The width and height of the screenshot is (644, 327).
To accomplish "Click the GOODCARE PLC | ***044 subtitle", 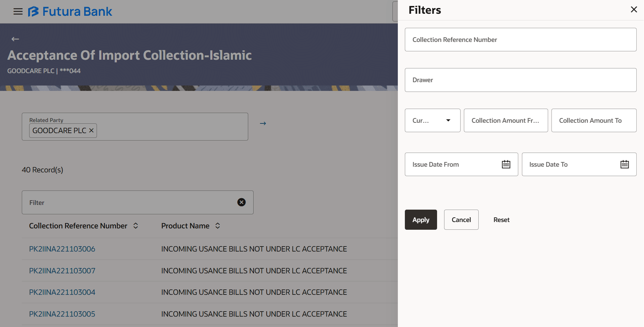I will (44, 71).
